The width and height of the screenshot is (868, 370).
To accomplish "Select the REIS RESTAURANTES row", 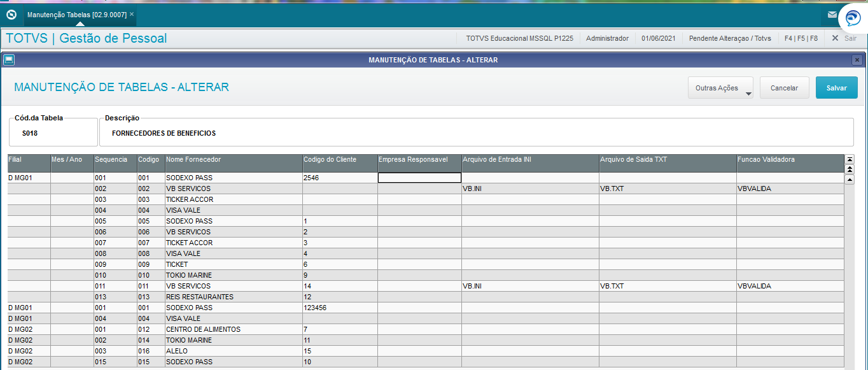I will click(x=426, y=297).
